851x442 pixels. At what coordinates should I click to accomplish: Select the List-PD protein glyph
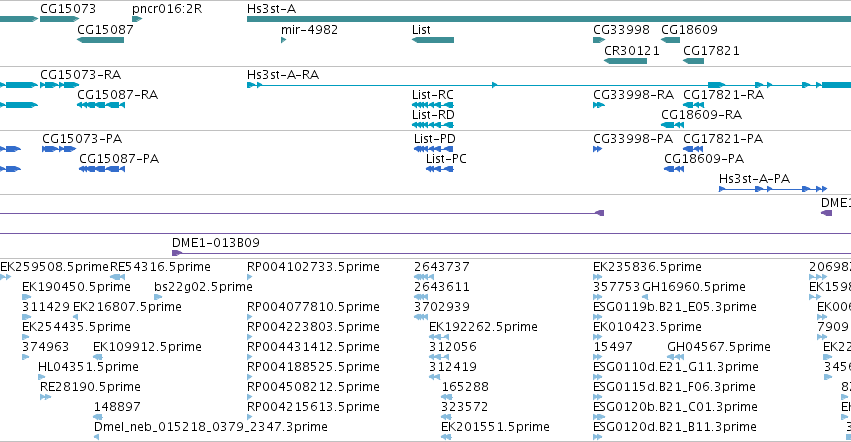pos(434,149)
